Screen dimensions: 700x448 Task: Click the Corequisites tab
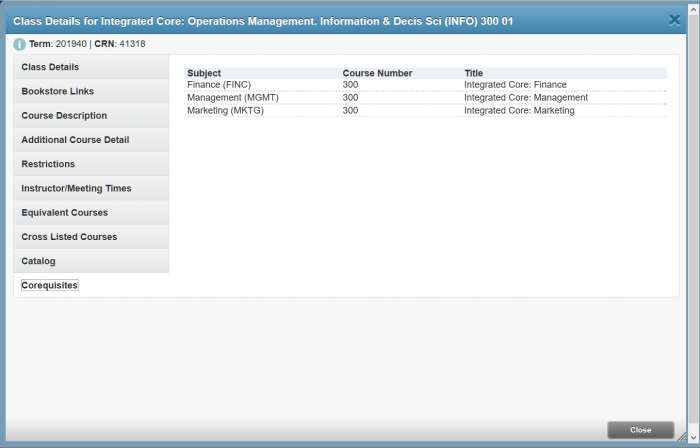[50, 286]
